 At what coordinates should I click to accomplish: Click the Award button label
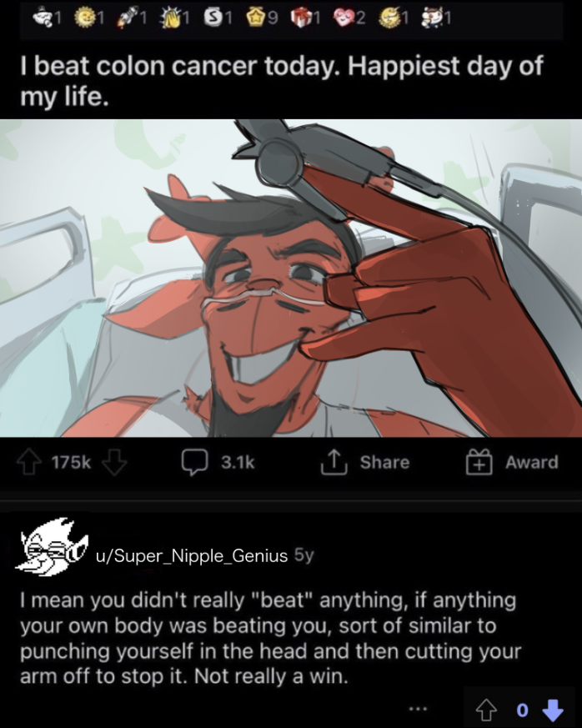pyautogui.click(x=532, y=462)
